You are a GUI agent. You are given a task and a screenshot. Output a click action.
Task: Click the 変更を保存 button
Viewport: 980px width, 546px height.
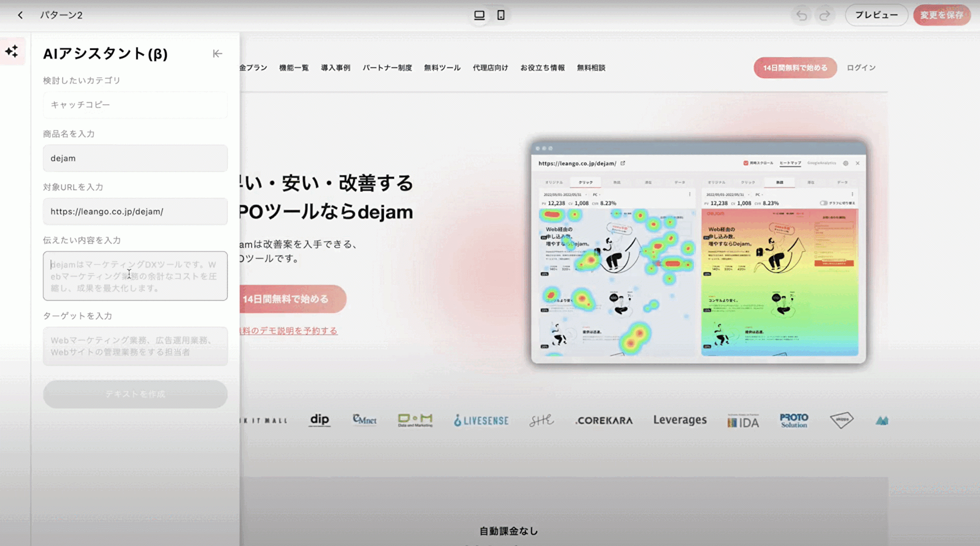pos(941,15)
